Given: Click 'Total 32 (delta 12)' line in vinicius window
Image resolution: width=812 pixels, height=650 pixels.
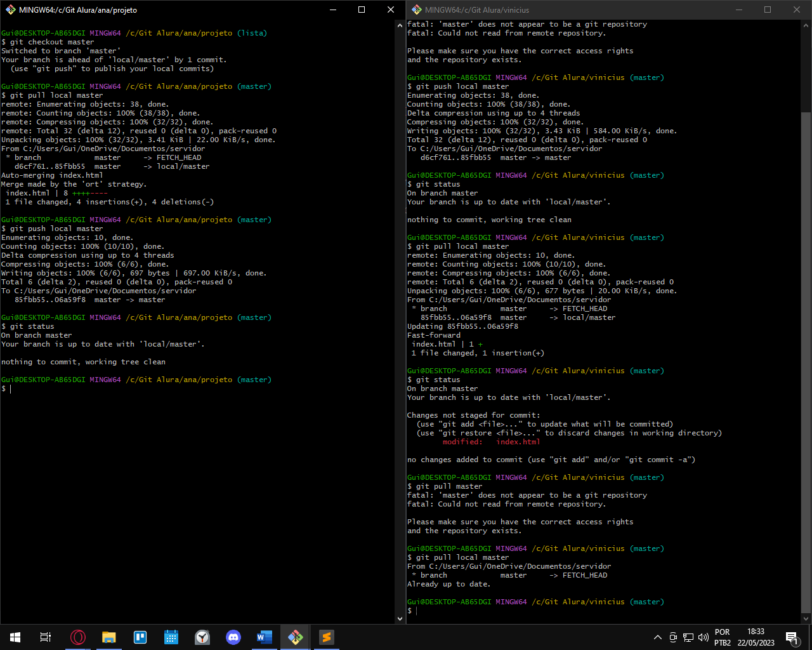Looking at the screenshot, I should [527, 140].
